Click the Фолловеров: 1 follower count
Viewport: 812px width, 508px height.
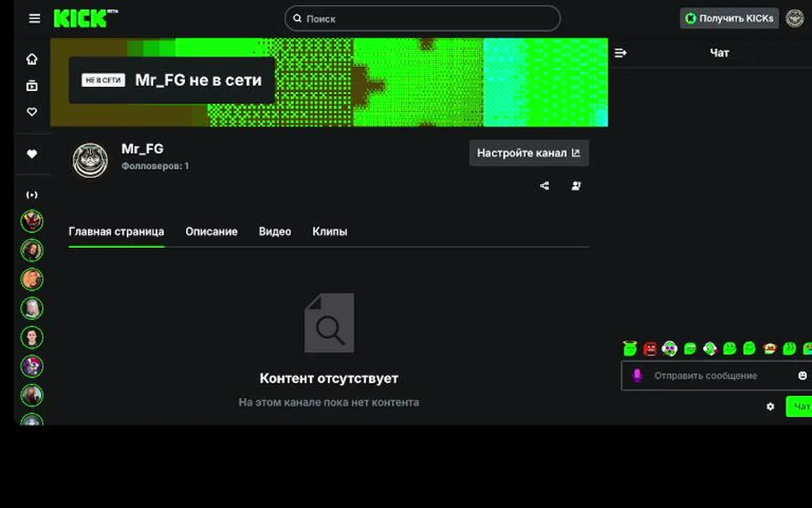pos(155,166)
